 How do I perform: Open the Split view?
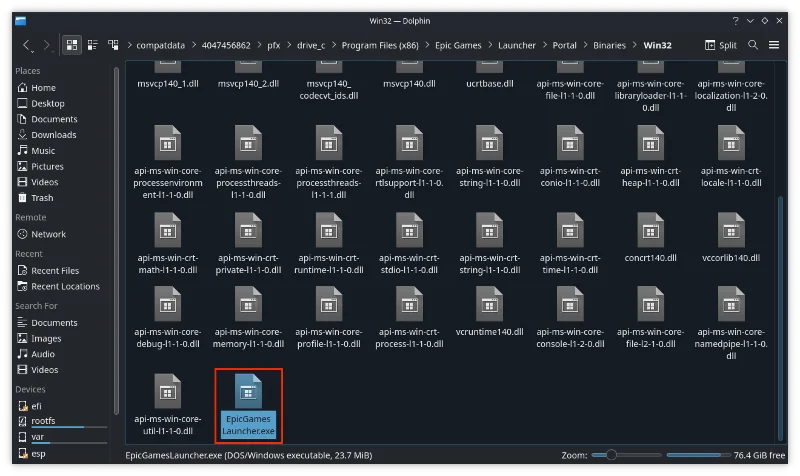(720, 45)
